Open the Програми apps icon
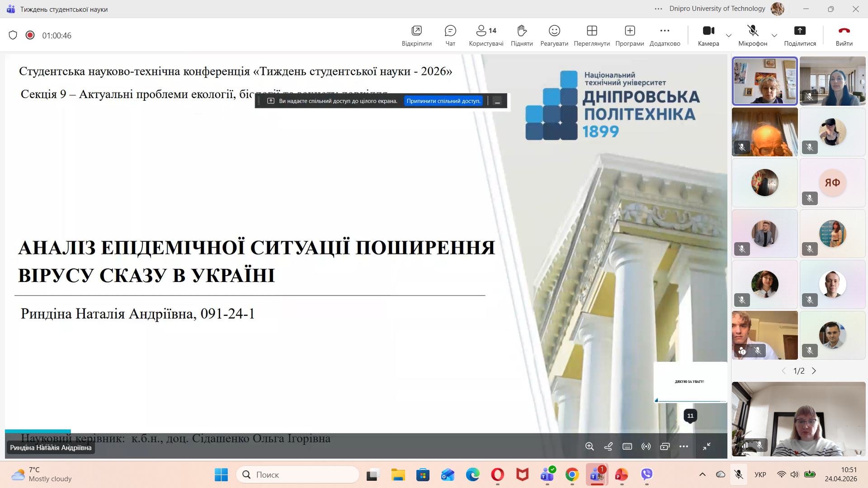 [629, 35]
